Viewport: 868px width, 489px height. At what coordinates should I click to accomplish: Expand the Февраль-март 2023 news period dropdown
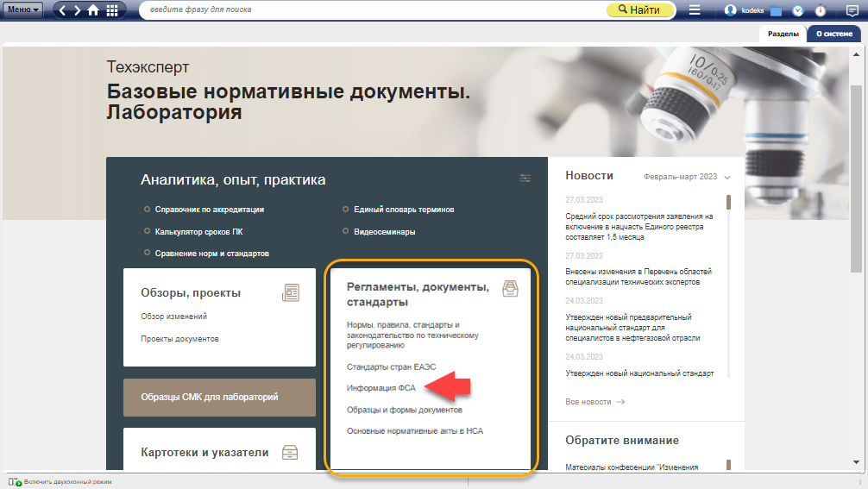687,177
